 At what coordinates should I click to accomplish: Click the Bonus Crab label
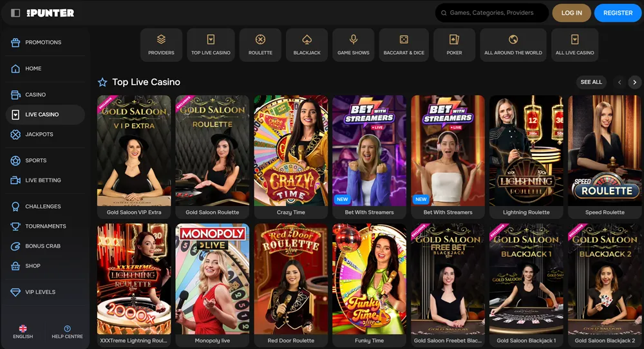click(x=43, y=246)
